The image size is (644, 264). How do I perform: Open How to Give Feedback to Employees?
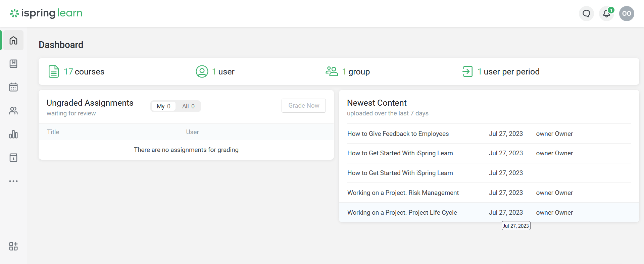pos(398,134)
